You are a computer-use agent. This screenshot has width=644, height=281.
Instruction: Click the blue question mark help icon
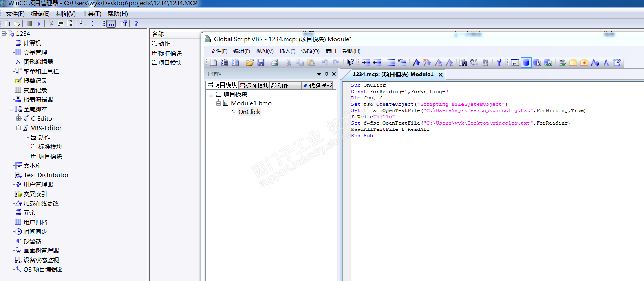click(136, 24)
